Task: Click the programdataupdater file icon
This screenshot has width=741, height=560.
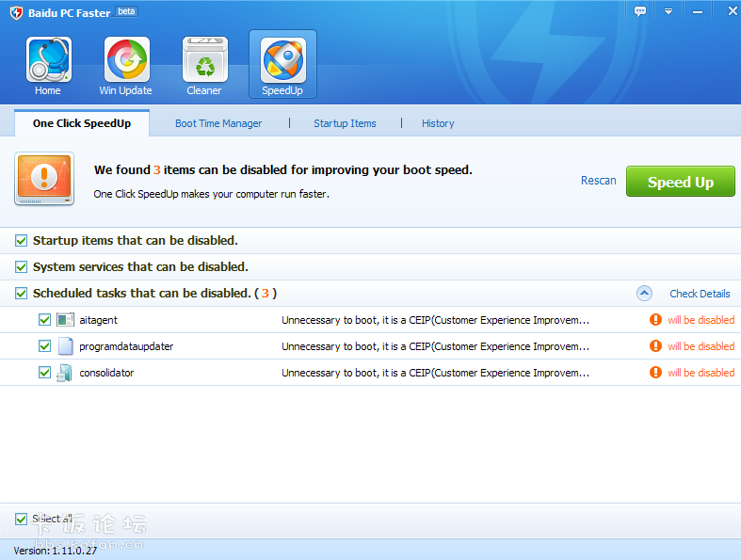Action: click(65, 346)
